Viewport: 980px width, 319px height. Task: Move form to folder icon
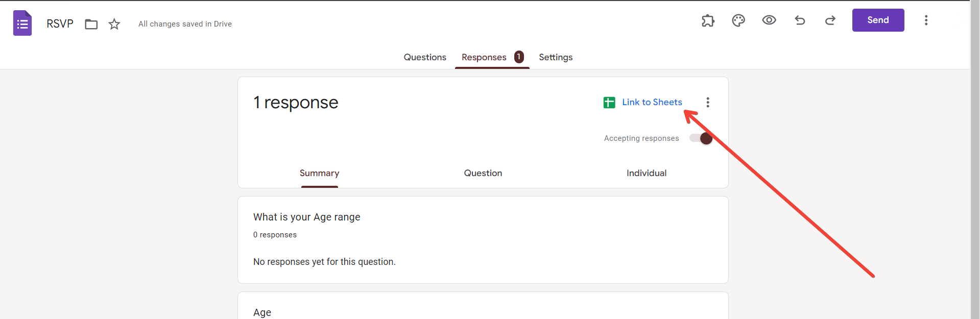91,24
